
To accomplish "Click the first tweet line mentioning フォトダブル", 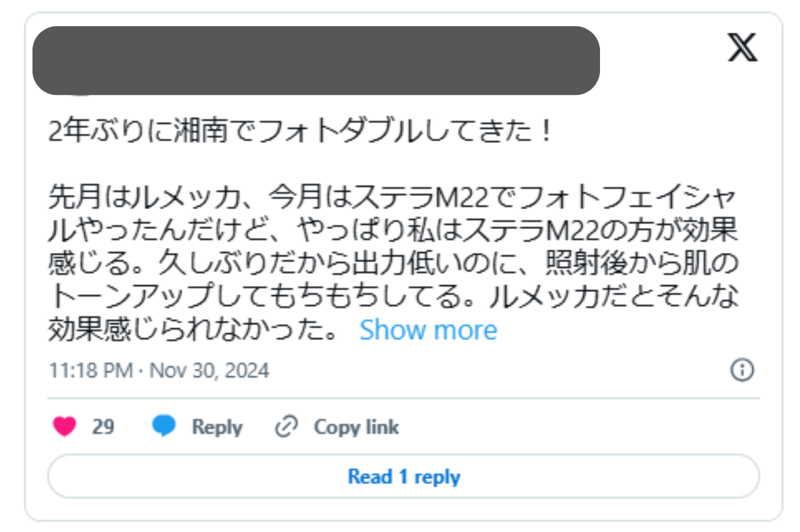I will (301, 132).
